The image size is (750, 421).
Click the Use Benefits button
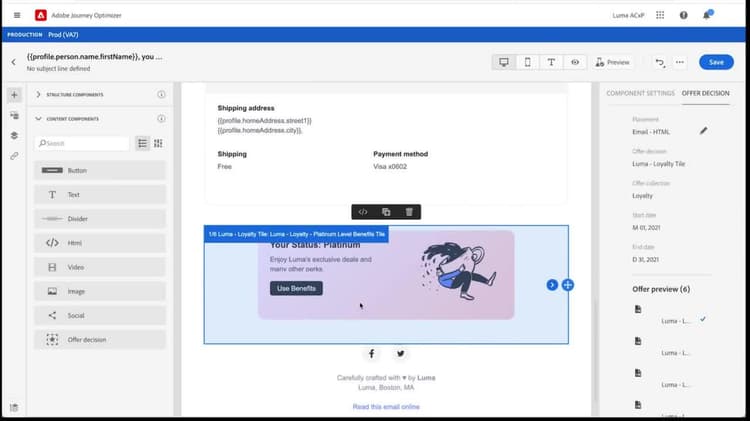(296, 288)
